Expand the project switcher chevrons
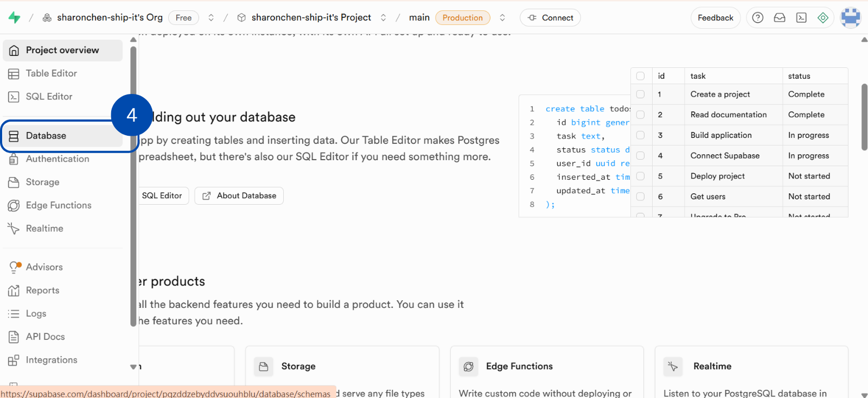 (383, 17)
